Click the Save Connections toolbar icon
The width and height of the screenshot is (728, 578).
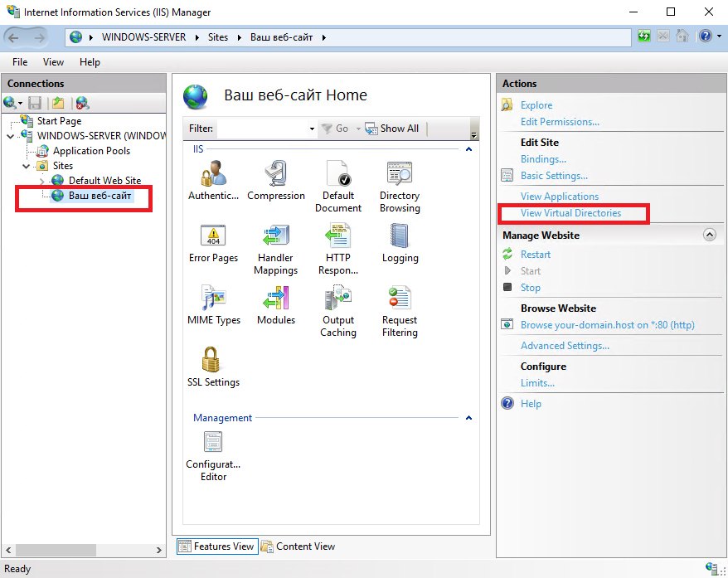click(35, 103)
